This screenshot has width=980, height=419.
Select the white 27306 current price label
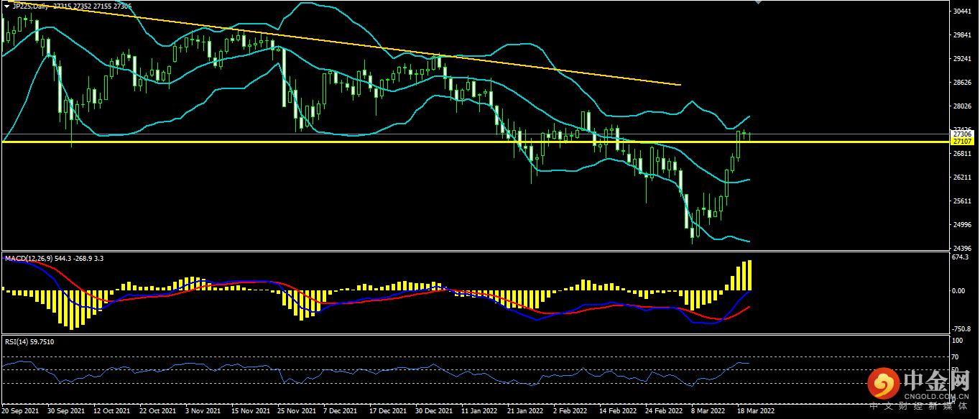click(x=962, y=134)
